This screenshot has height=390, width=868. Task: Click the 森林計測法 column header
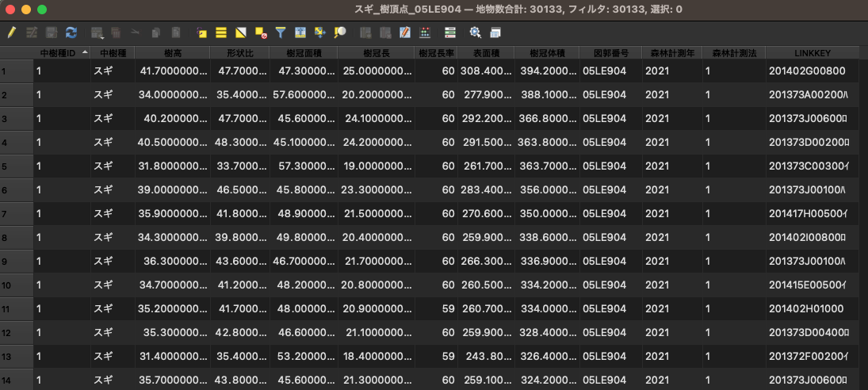[x=734, y=52]
